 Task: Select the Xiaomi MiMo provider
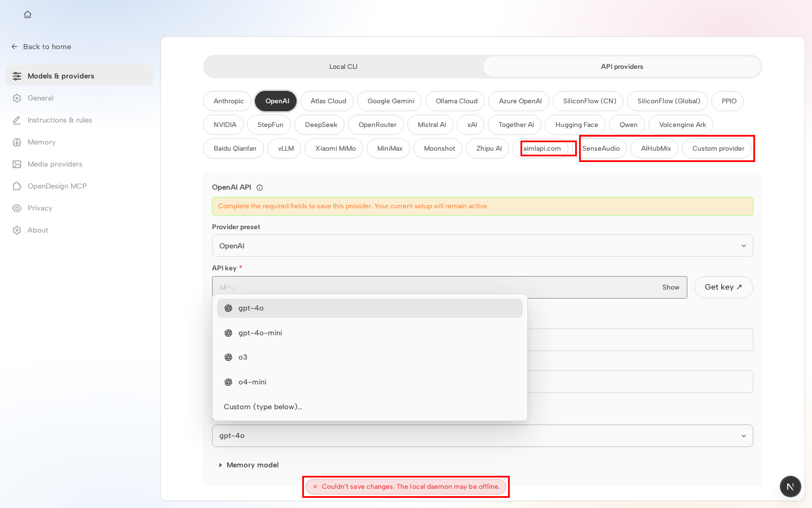click(x=334, y=148)
